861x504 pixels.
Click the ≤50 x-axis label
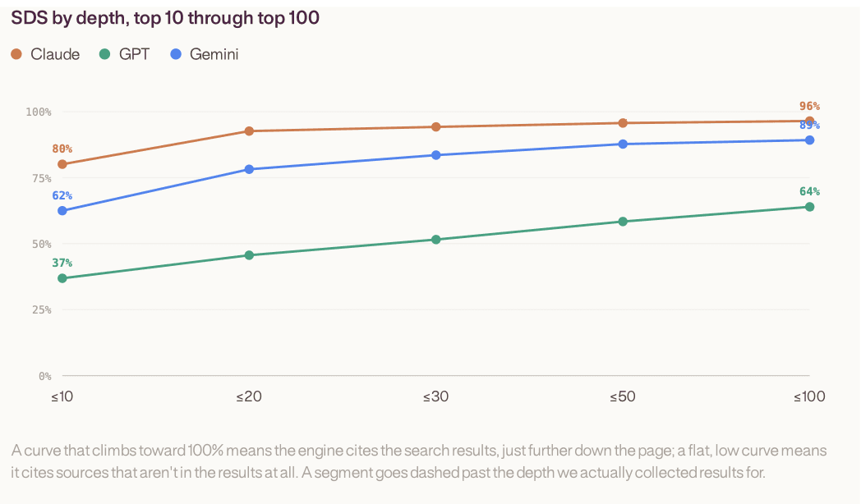(623, 396)
